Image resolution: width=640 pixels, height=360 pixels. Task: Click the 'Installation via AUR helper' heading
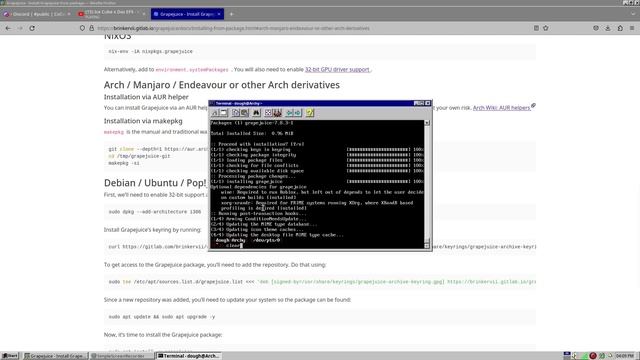(x=146, y=97)
